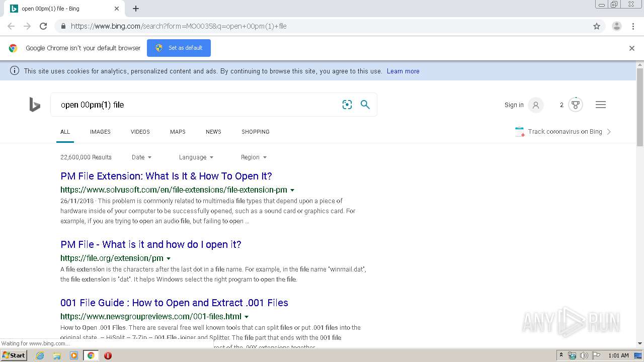Image resolution: width=644 pixels, height=362 pixels.
Task: Open PM File - What is it link
Action: point(151,244)
